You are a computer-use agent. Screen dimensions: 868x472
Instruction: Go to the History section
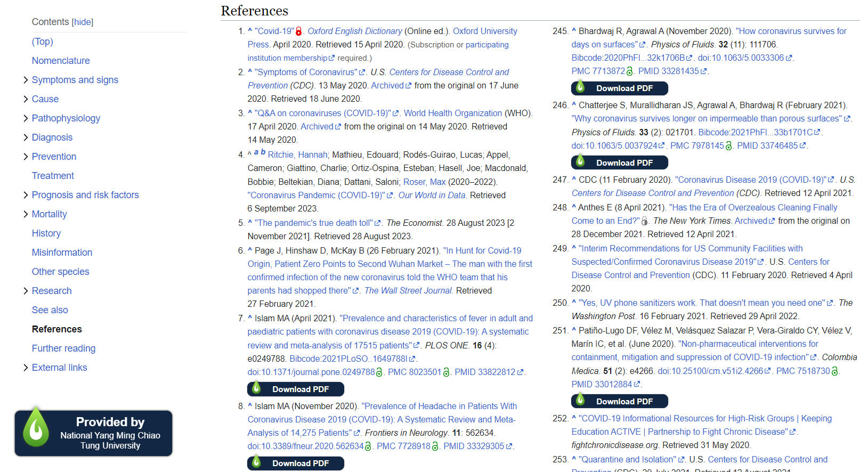tap(46, 233)
